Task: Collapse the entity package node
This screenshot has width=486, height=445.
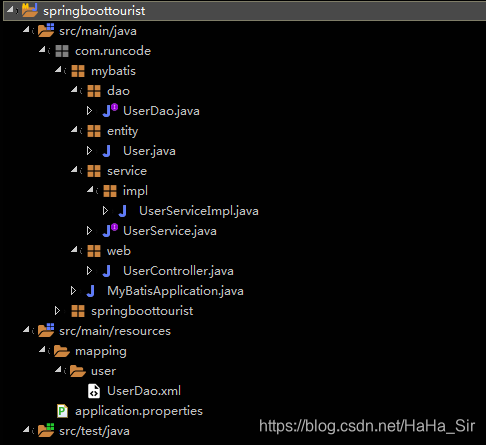Action: [x=74, y=130]
